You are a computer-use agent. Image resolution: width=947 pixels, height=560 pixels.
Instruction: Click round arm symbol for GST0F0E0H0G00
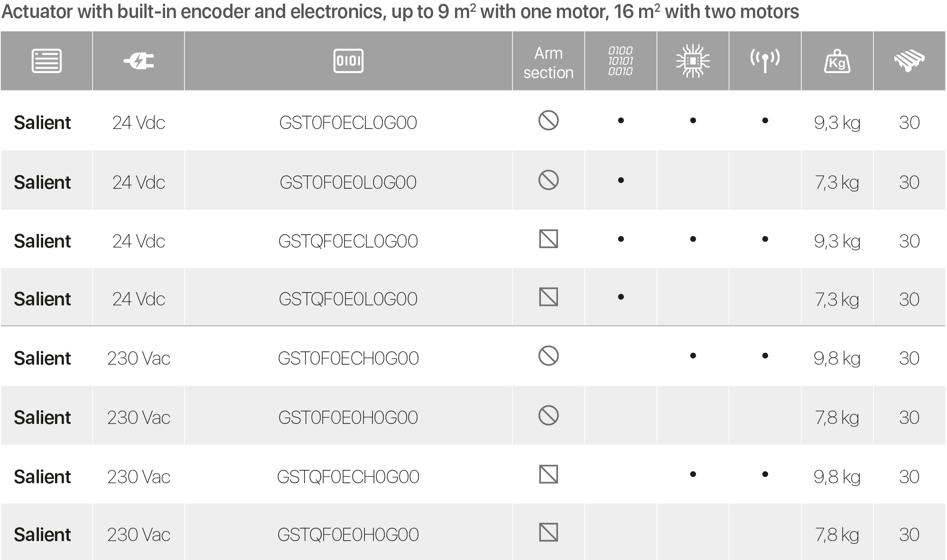click(548, 416)
